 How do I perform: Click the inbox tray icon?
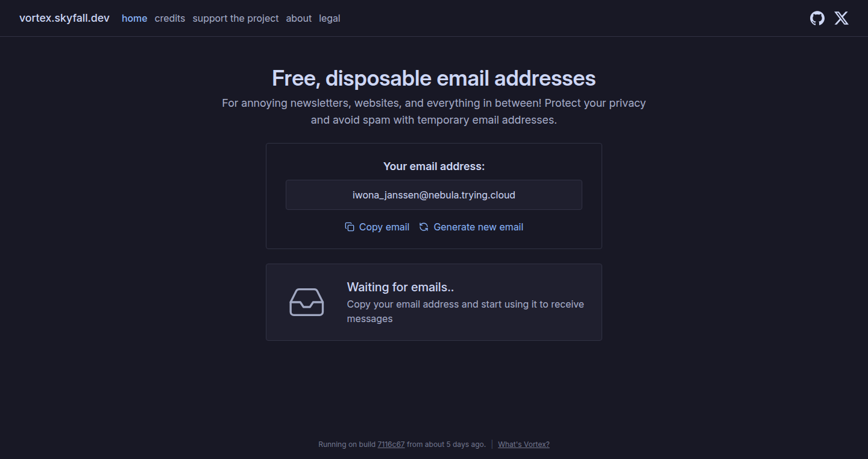click(x=307, y=302)
